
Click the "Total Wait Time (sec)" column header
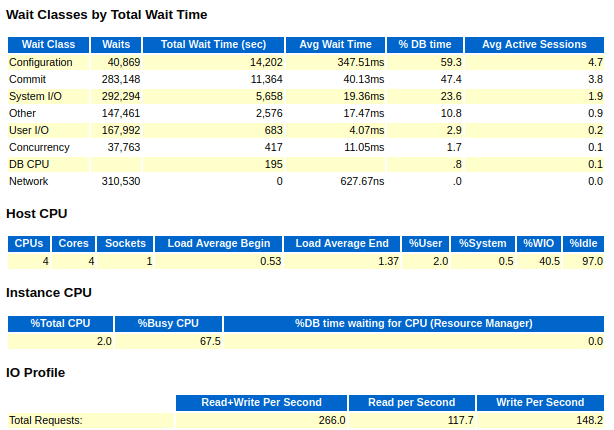pos(214,44)
